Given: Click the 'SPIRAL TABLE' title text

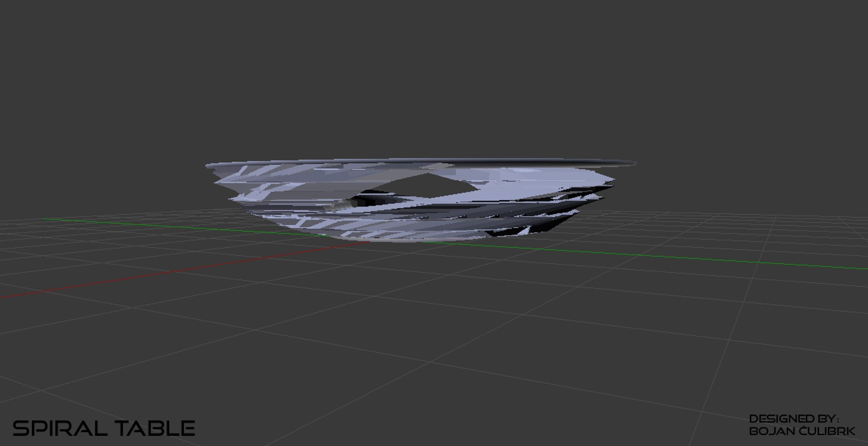Looking at the screenshot, I should 104,428.
